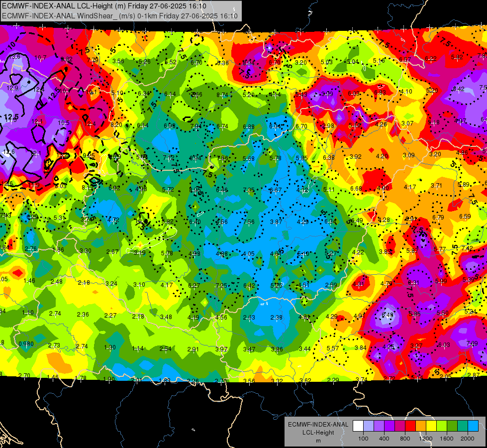Click the wind shear value '13.6'
Screen dimensions: 487x448
(x=14, y=57)
